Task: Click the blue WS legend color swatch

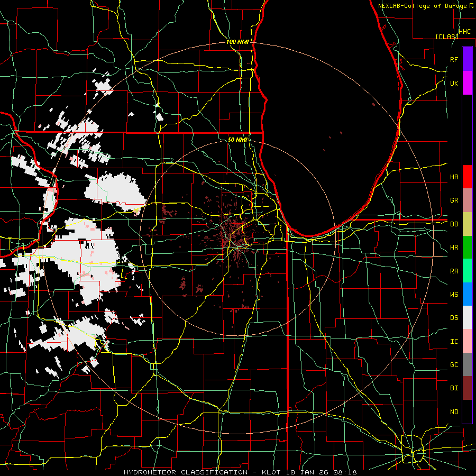Action: 467,294
